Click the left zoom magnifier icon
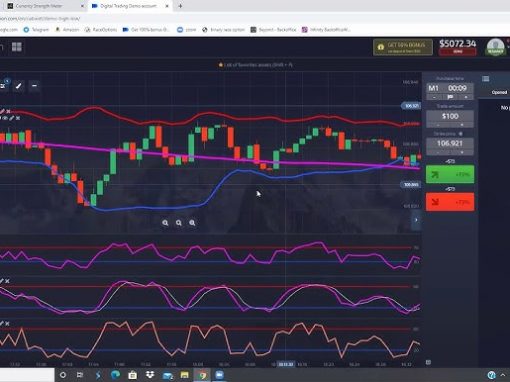Image resolution: width=510 pixels, height=382 pixels. pos(165,223)
